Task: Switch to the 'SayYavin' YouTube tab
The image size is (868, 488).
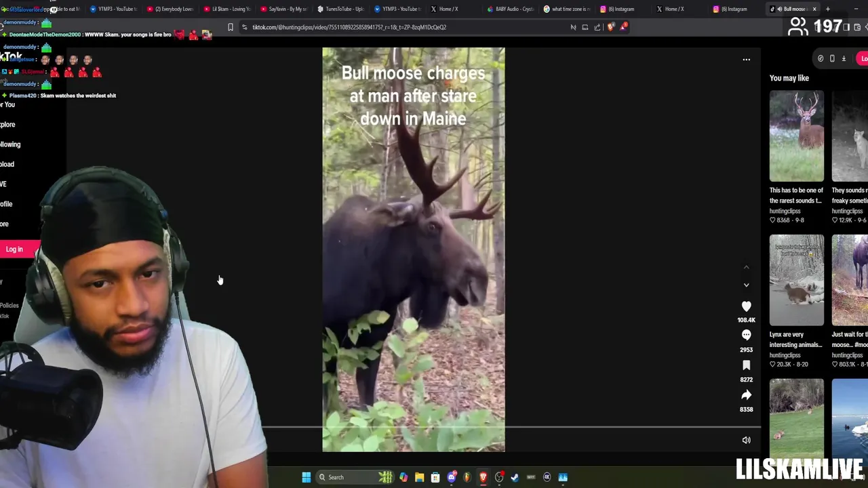Action: (284, 9)
